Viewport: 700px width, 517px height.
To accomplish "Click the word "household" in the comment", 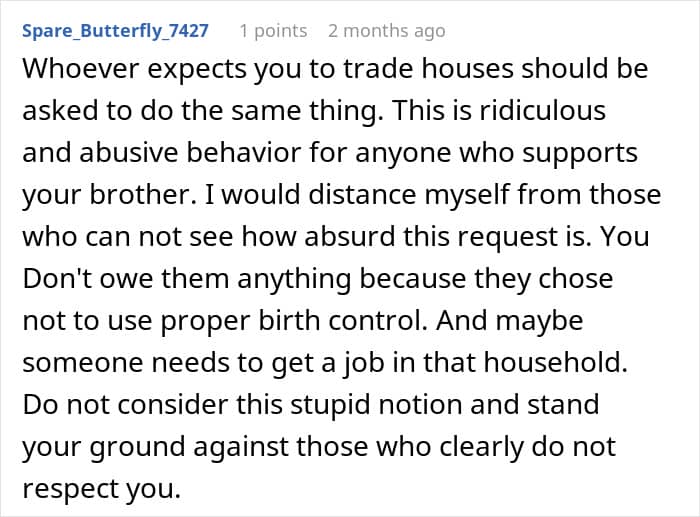I will (x=555, y=363).
